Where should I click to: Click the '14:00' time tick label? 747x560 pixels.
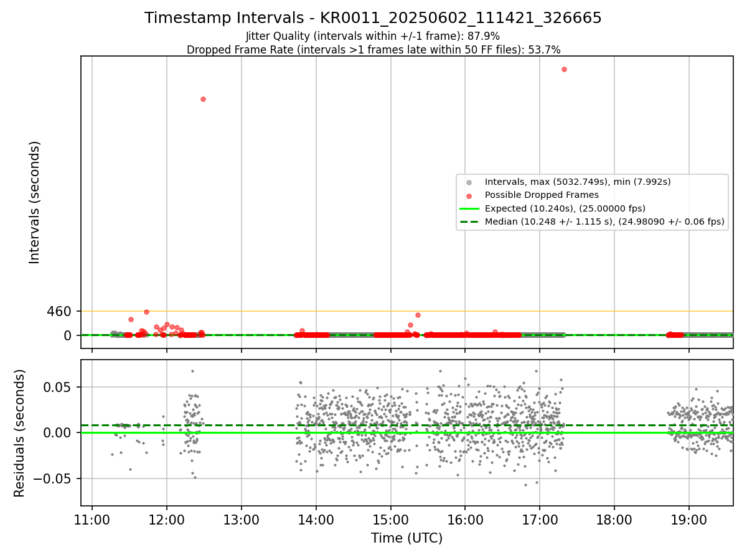316,520
